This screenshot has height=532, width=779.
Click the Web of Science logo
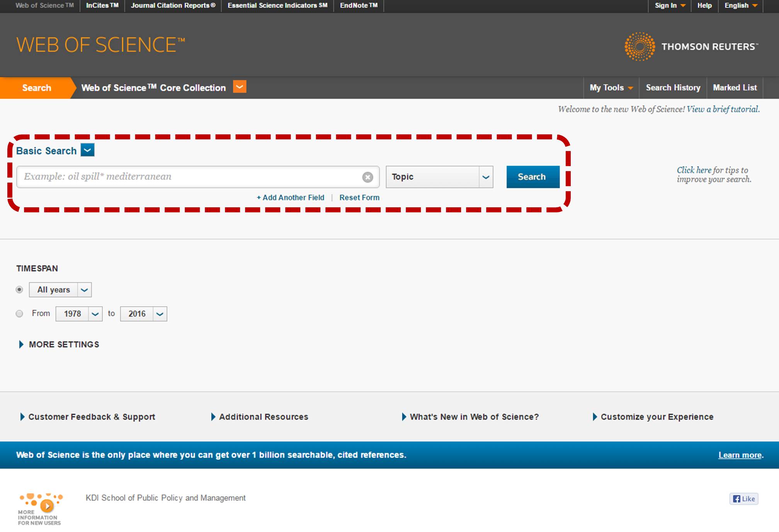[x=100, y=45]
